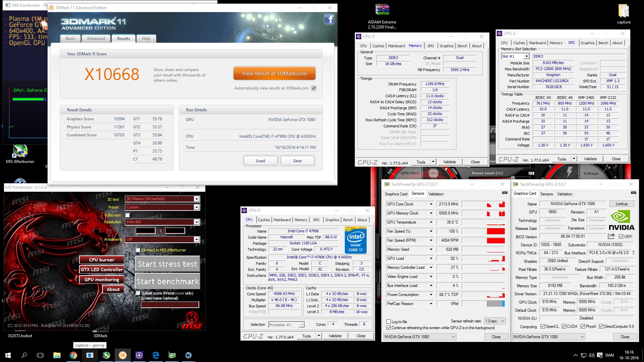
Task: Click the Intel Core i7 logo in CPU-Z
Action: [x=356, y=240]
